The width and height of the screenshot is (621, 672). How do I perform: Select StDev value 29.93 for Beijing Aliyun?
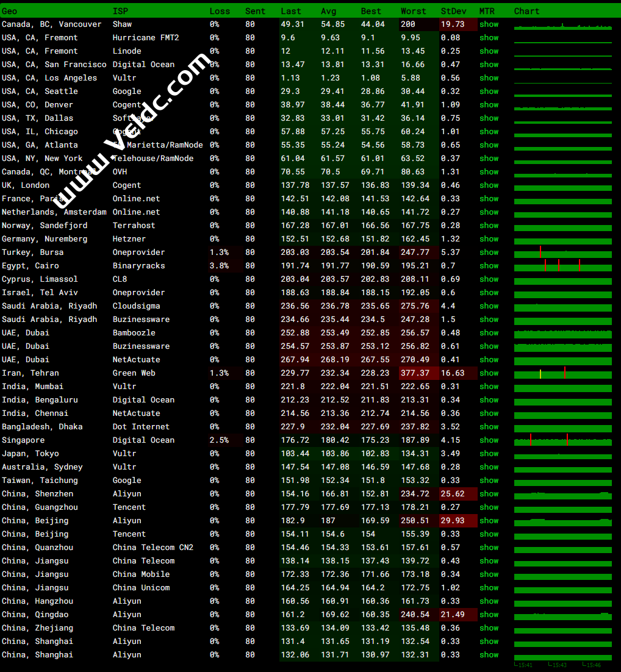coord(453,521)
